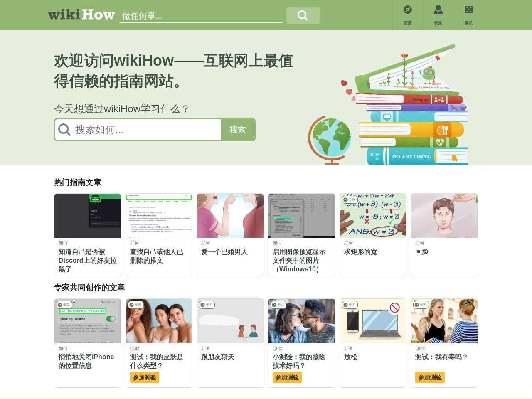Viewport: 532px width, 399px height.
Task: Open the 放松 laptop and phone thumbnail
Action: 373,321
